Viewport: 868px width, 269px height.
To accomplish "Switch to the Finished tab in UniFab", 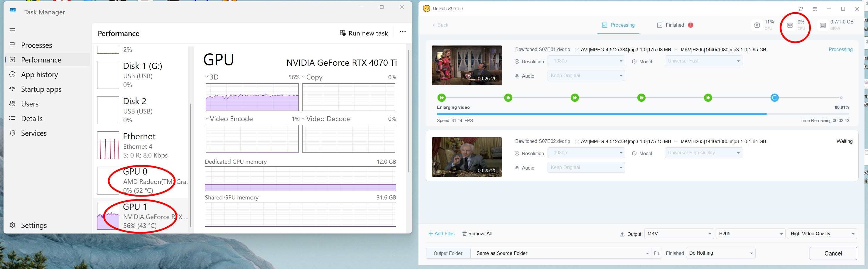I will pos(675,25).
